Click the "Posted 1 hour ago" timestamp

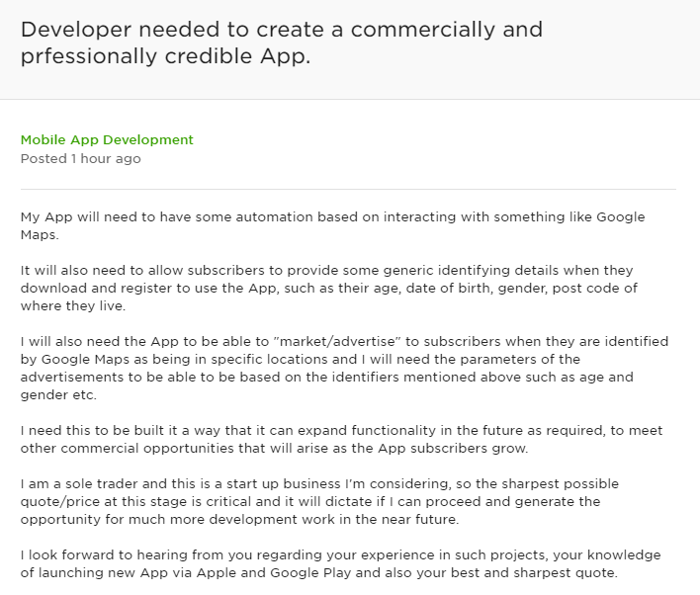80,158
